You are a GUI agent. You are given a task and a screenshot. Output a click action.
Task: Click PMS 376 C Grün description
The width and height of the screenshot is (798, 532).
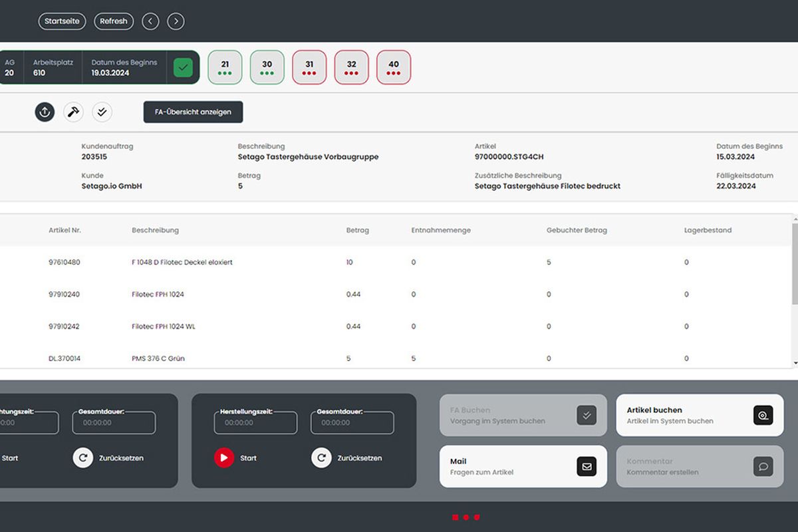click(158, 358)
